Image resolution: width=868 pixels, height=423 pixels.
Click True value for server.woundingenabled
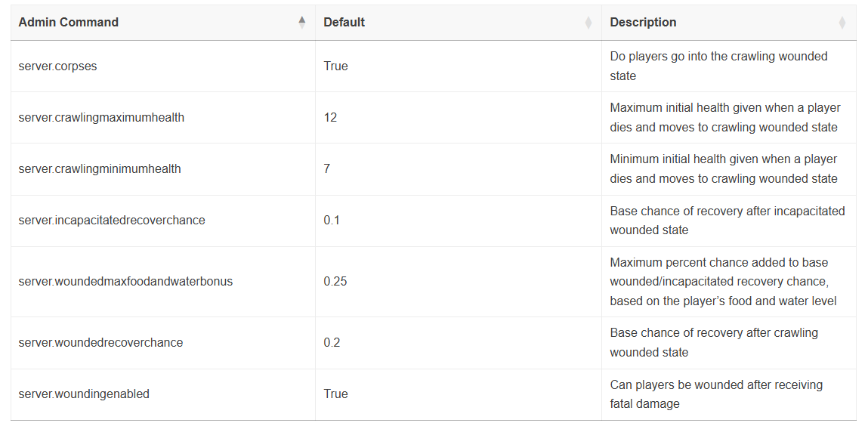tap(335, 394)
